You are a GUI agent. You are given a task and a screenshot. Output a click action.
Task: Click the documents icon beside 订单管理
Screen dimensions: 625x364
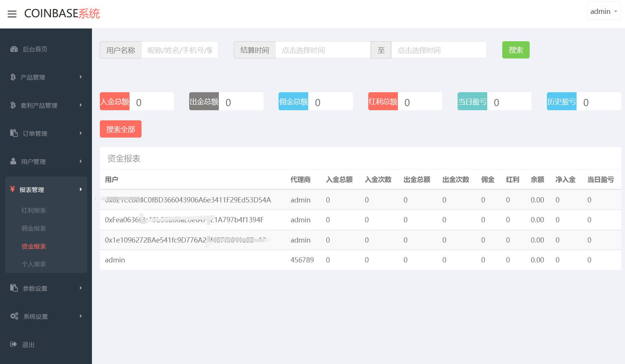14,133
